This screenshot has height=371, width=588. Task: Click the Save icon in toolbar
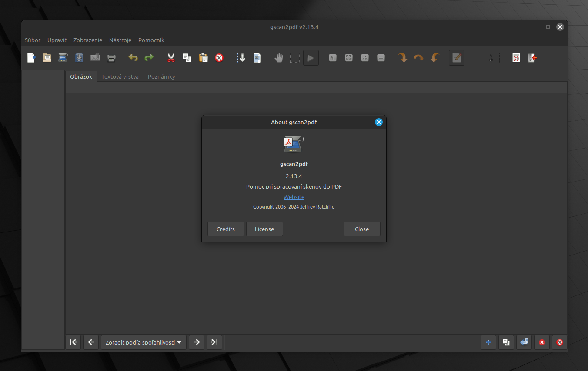(x=79, y=58)
